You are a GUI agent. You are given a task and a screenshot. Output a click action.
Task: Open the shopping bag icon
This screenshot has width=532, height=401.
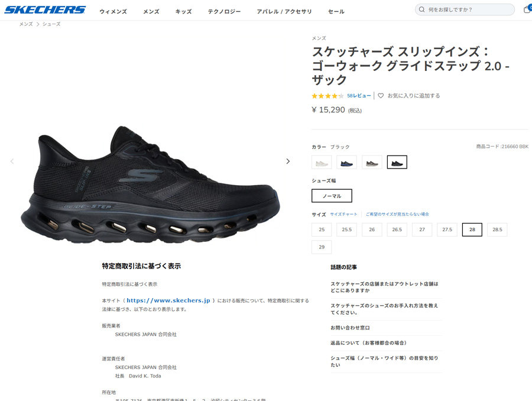tap(528, 9)
